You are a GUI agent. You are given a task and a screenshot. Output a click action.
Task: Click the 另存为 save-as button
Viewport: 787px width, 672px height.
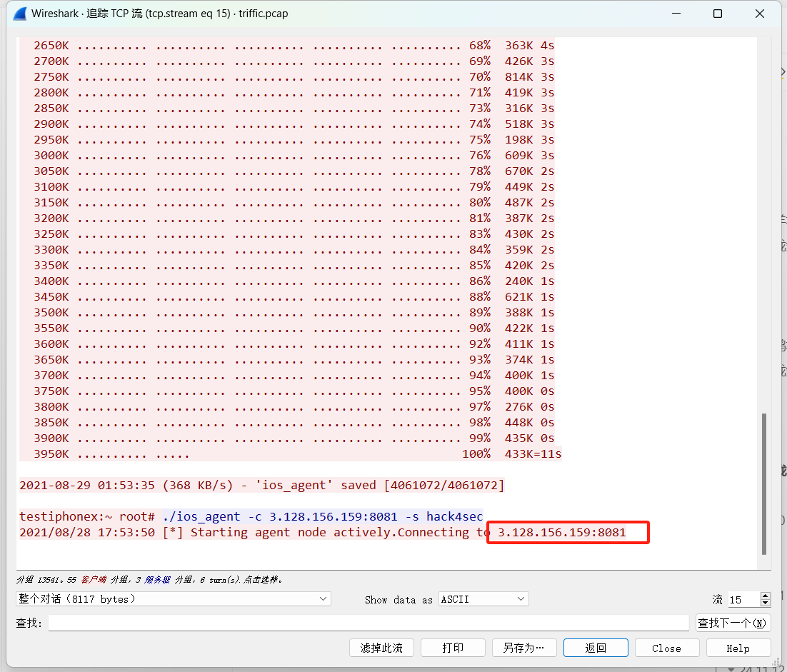524,647
